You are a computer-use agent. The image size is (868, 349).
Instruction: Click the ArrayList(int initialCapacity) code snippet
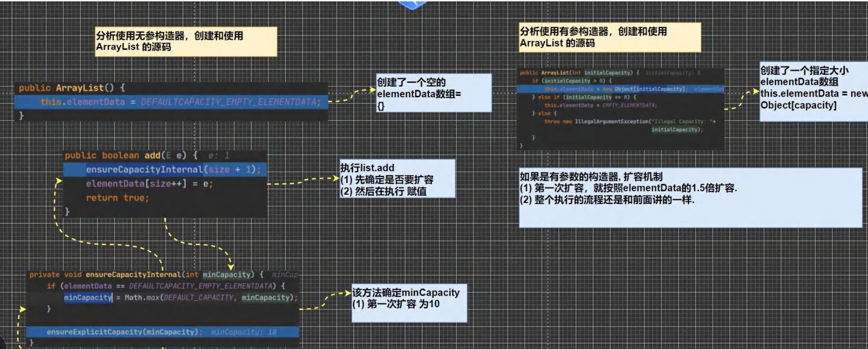[x=620, y=109]
